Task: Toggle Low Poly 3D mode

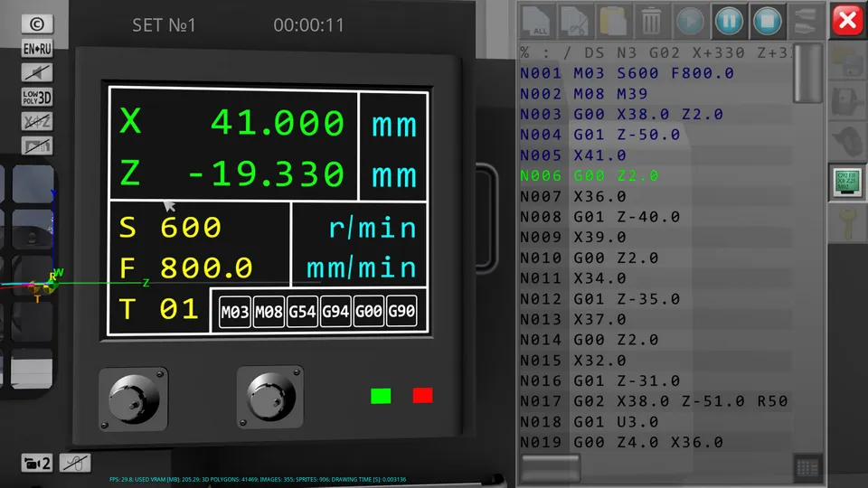Action: (x=37, y=97)
